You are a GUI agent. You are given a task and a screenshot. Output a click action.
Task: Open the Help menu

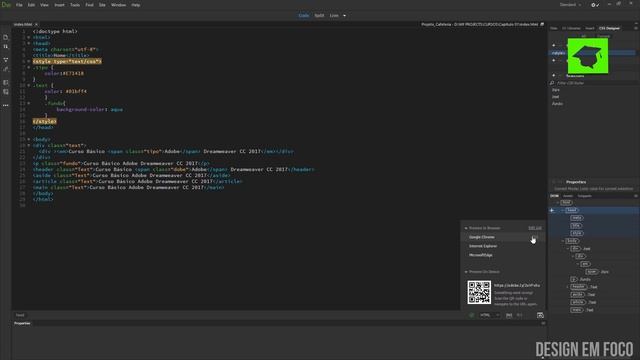136,5
